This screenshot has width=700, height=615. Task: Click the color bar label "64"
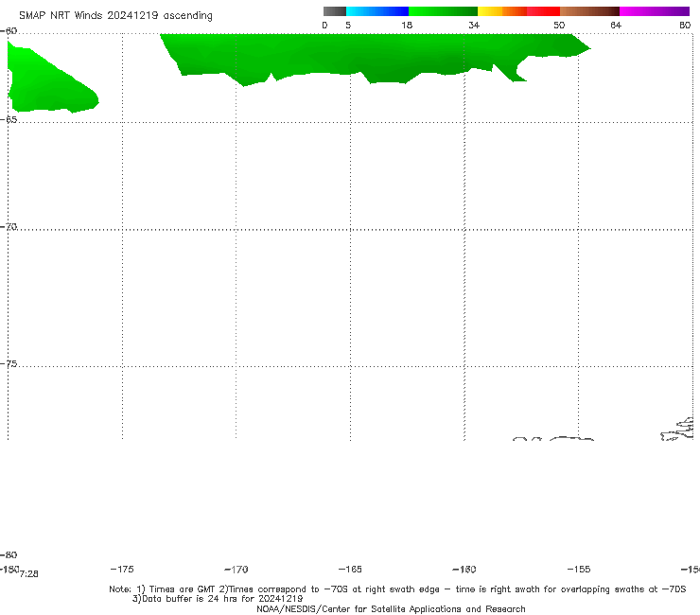[x=616, y=25]
